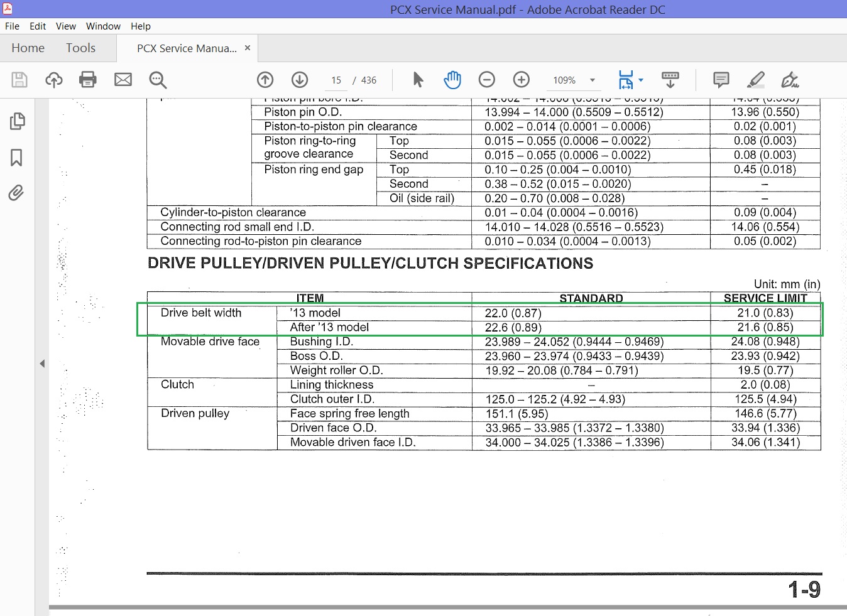Expand the collapsed navigation pane arrow
Image resolution: width=847 pixels, height=616 pixels.
[42, 364]
